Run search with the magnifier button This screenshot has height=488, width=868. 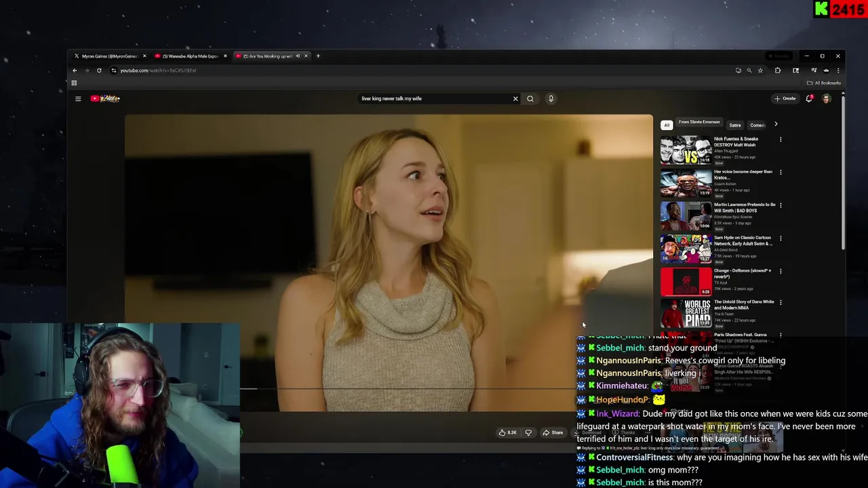pos(530,98)
